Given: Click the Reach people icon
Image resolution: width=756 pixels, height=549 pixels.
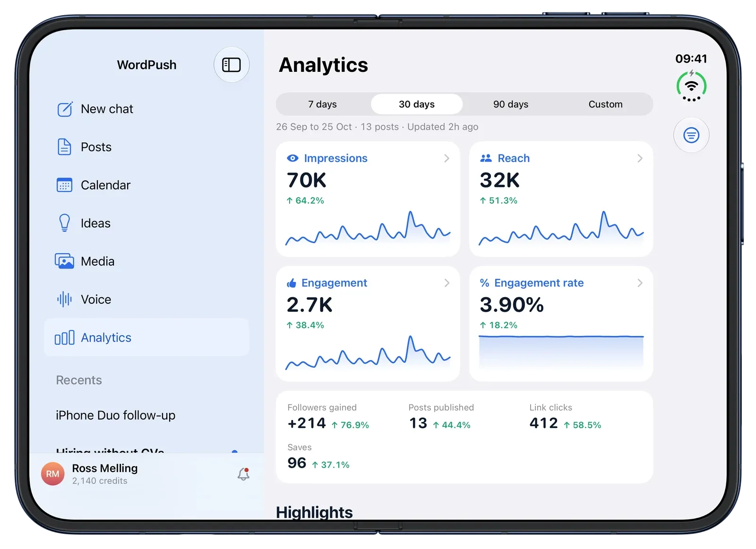Looking at the screenshot, I should (x=486, y=158).
